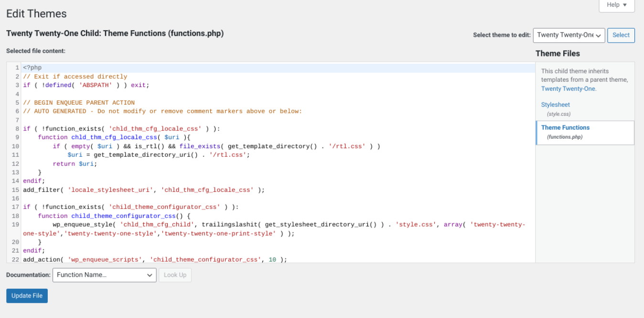Click Update File to save functions.php
Viewport: 644px width, 318px height.
tap(27, 296)
